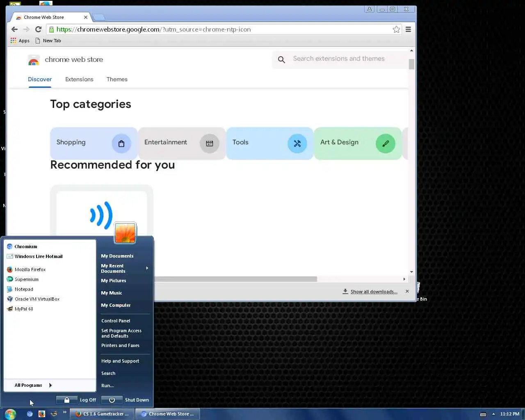Switch to Chrome Web Store taskbar button
525x420 pixels.
167,414
